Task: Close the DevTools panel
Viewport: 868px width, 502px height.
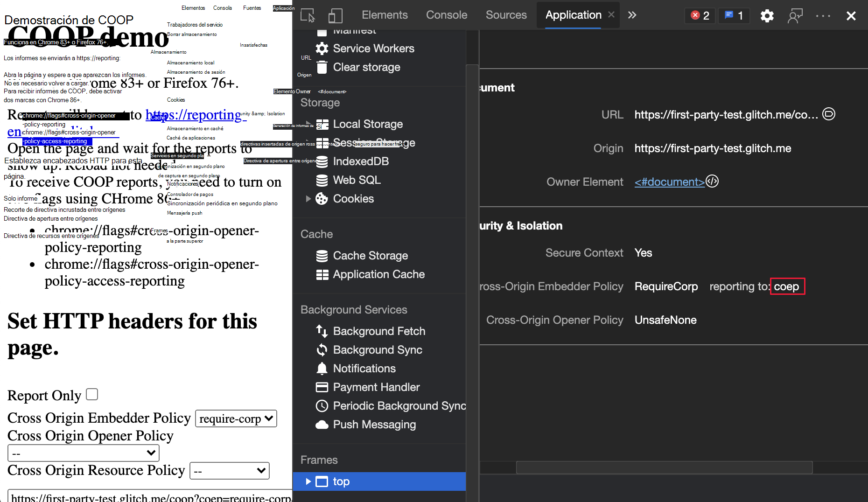Action: point(851,16)
